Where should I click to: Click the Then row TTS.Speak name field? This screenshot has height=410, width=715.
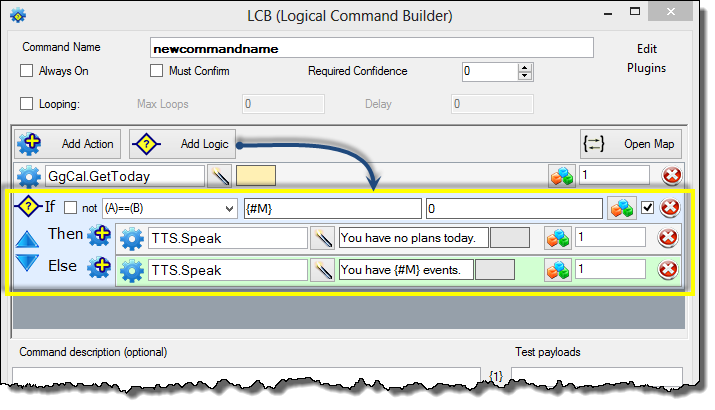coord(228,238)
